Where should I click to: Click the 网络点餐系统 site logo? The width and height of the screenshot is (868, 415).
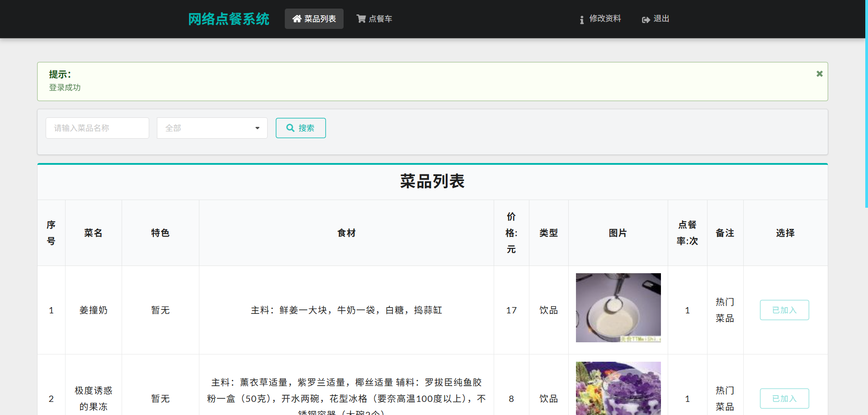[229, 19]
